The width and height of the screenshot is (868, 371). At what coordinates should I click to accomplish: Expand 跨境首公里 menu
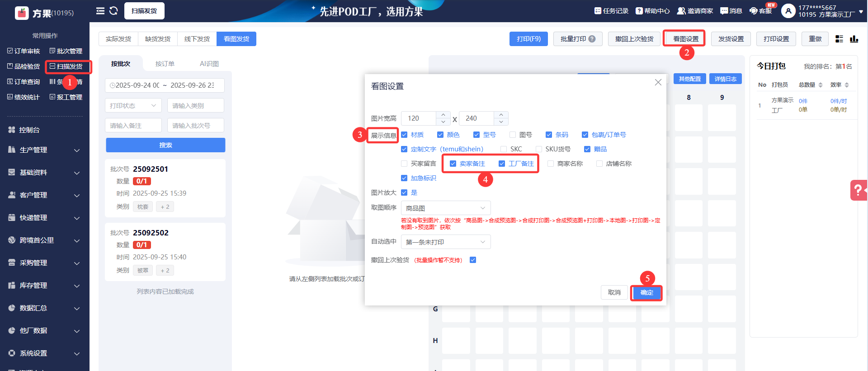tap(44, 240)
